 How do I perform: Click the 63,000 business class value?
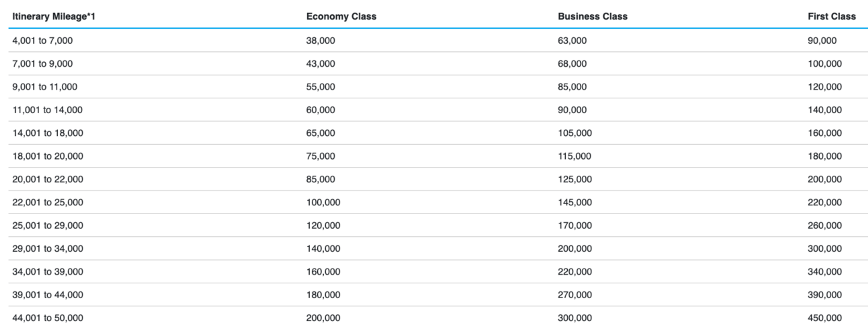tap(572, 41)
